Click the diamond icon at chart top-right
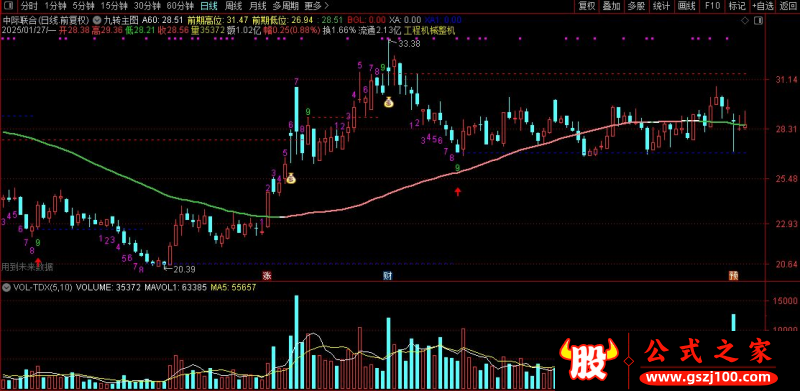800x391 pixels. (744, 20)
